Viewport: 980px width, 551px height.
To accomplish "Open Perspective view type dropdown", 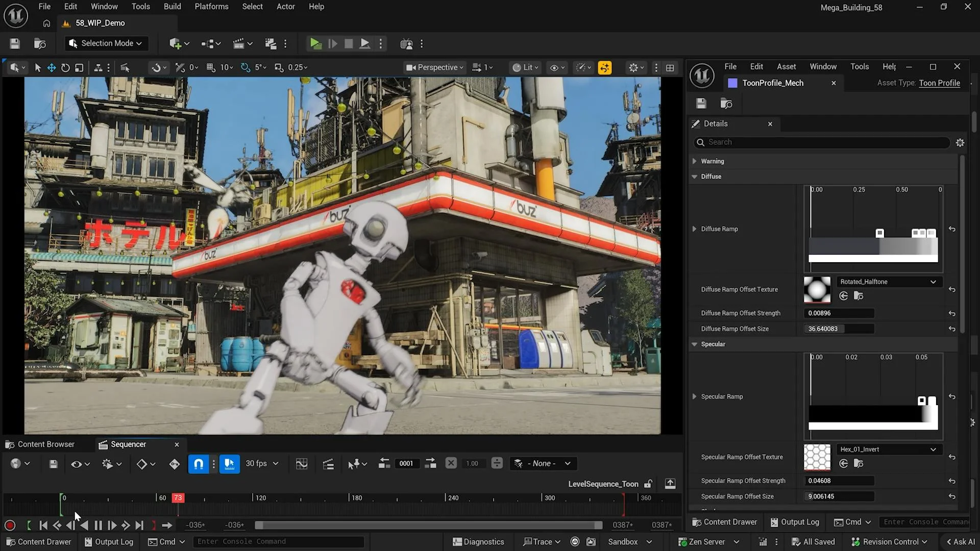I will tap(435, 67).
